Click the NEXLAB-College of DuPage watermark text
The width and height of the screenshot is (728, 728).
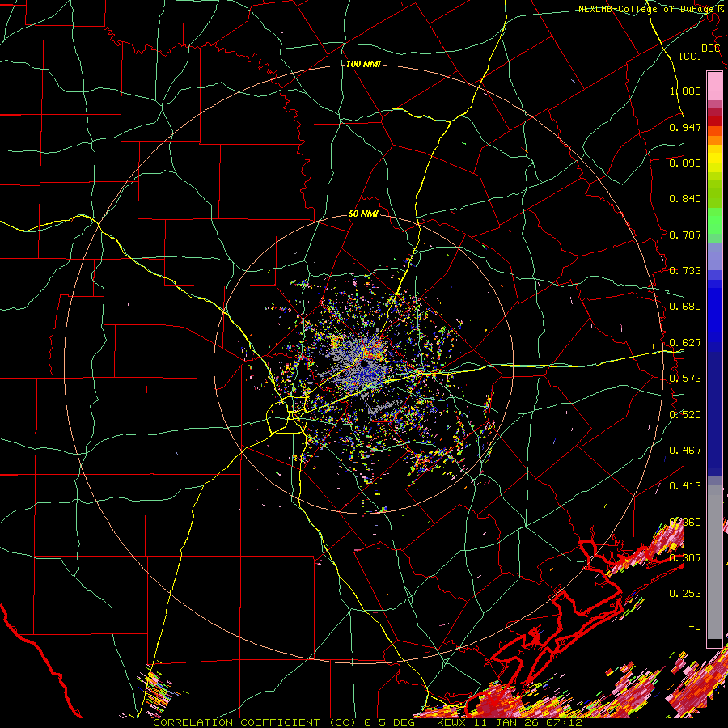[x=648, y=9]
